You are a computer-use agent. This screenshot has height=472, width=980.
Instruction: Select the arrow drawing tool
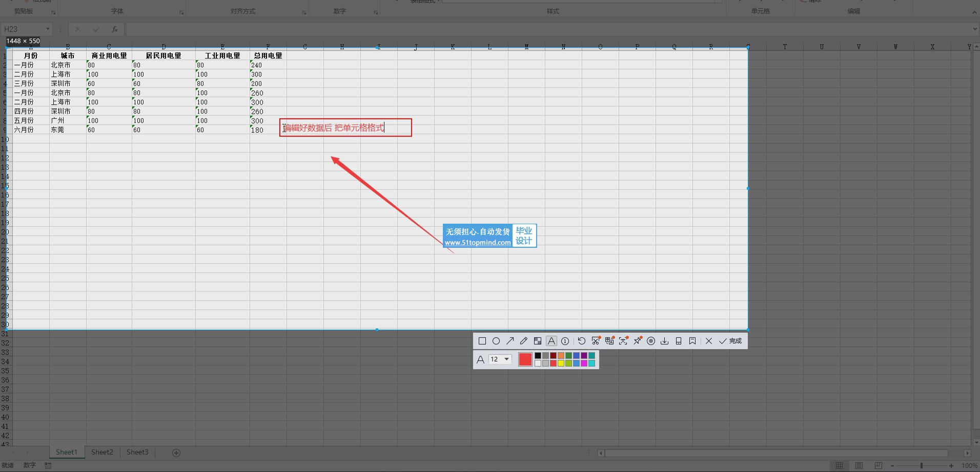pyautogui.click(x=510, y=341)
